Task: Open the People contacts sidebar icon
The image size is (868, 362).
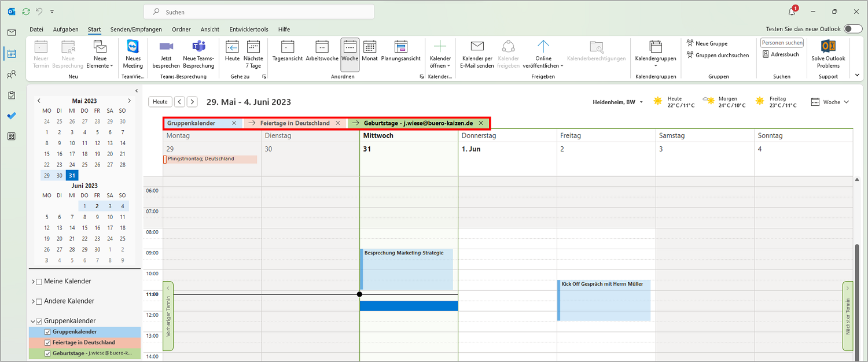Action: 12,74
